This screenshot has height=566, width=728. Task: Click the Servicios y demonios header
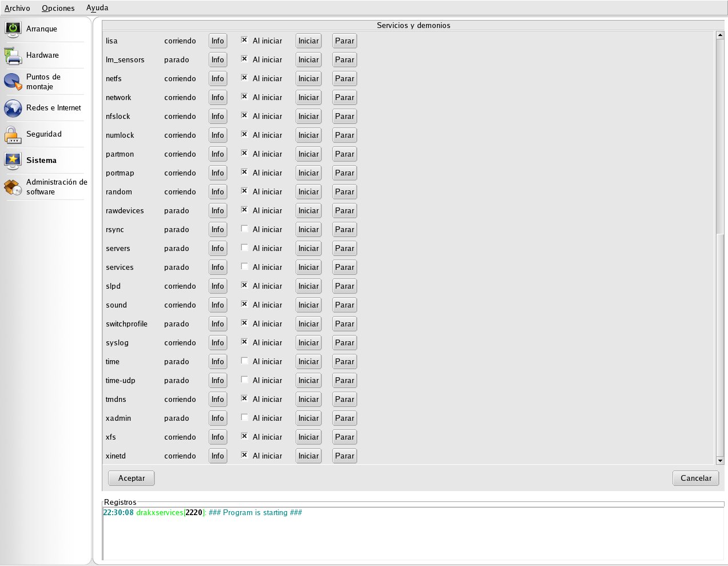click(x=413, y=25)
